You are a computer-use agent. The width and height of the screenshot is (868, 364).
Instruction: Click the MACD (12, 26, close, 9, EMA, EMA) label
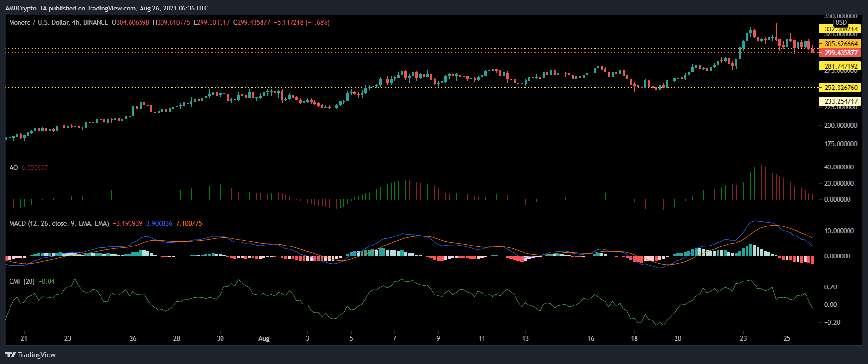coord(59,223)
